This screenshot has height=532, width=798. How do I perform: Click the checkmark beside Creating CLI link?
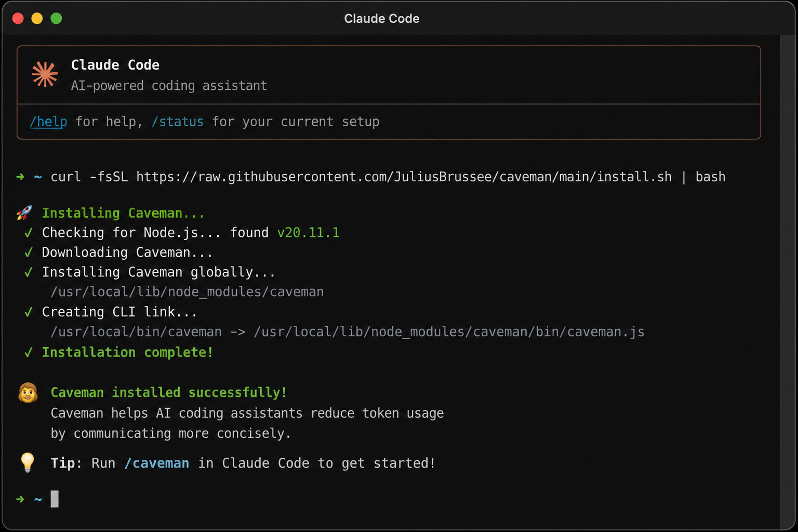(29, 312)
